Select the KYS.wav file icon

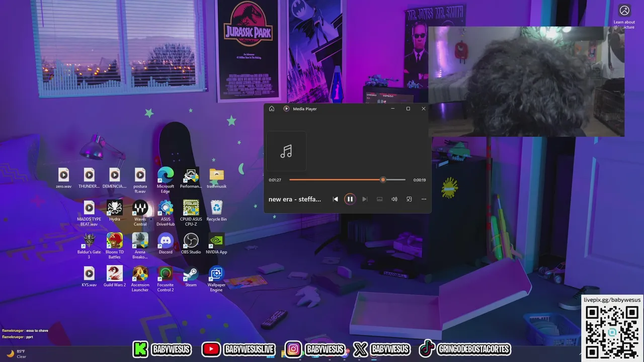tap(89, 277)
